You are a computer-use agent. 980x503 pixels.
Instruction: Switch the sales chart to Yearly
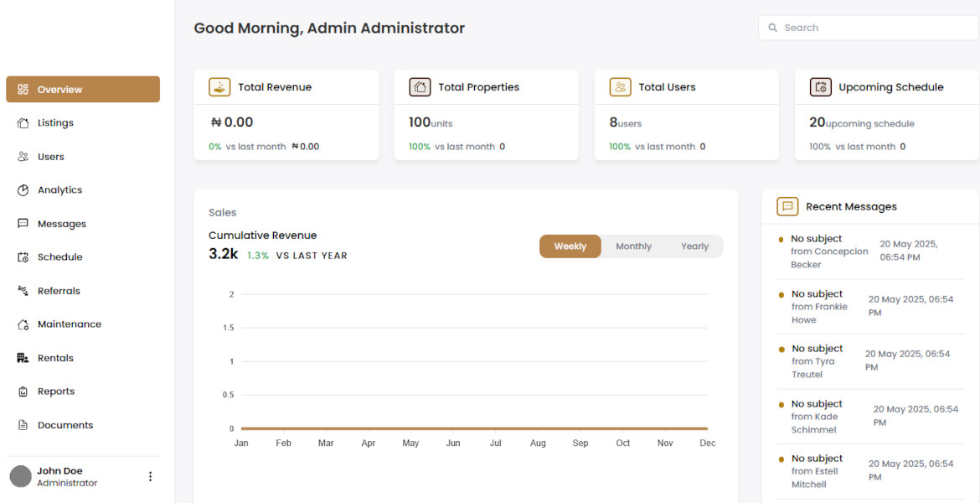tap(694, 246)
